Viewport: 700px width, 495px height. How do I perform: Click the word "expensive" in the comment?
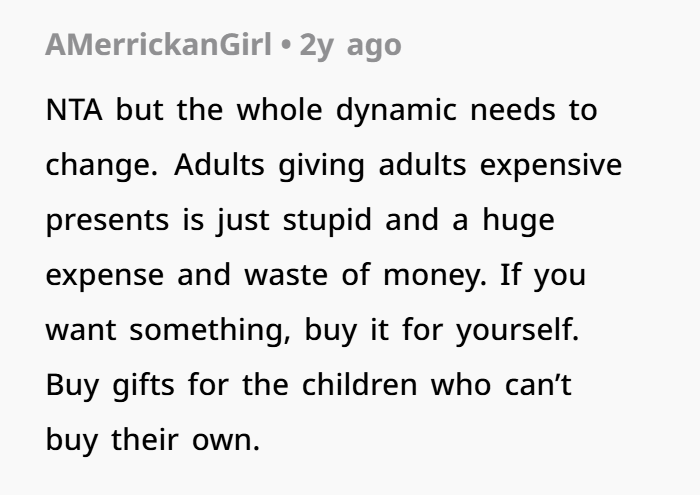[550, 165]
